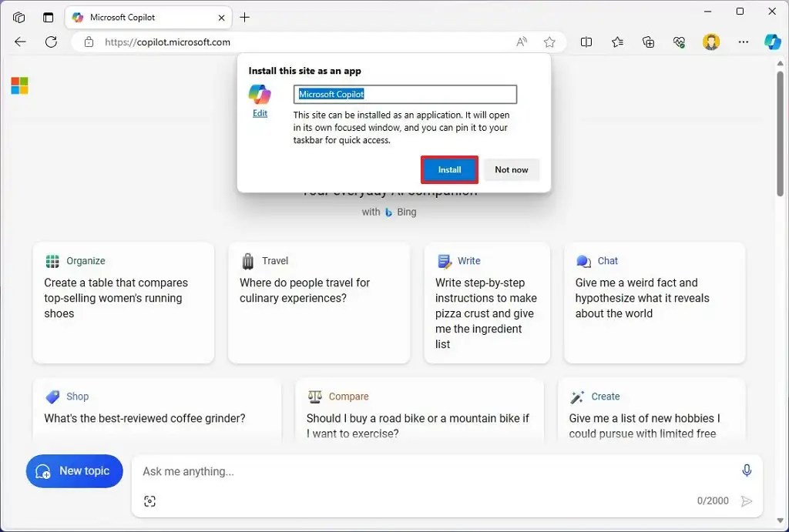789x532 pixels.
Task: Click the send arrow icon
Action: tap(747, 501)
